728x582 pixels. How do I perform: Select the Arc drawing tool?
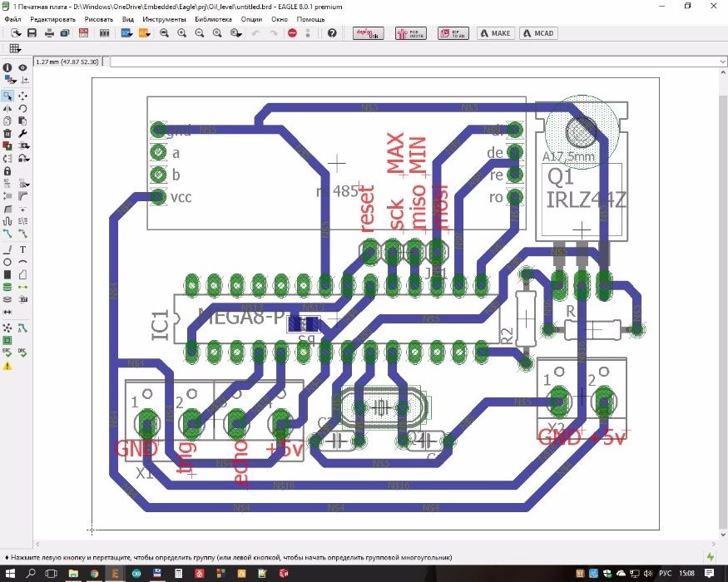22,262
